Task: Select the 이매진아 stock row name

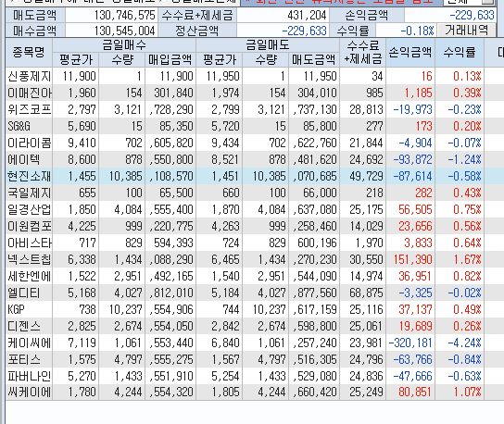Action: pos(29,93)
